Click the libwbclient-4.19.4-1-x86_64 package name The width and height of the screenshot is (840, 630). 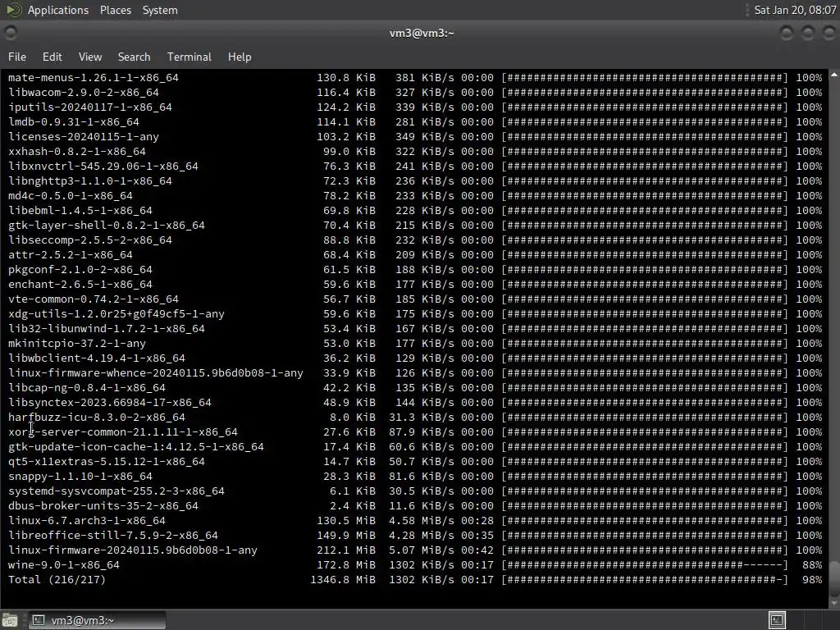click(x=97, y=358)
